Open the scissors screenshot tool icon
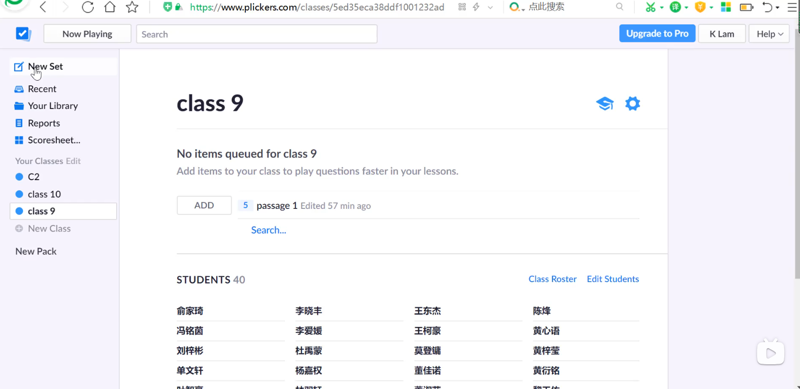Viewport: 800px width, 389px height. point(650,7)
